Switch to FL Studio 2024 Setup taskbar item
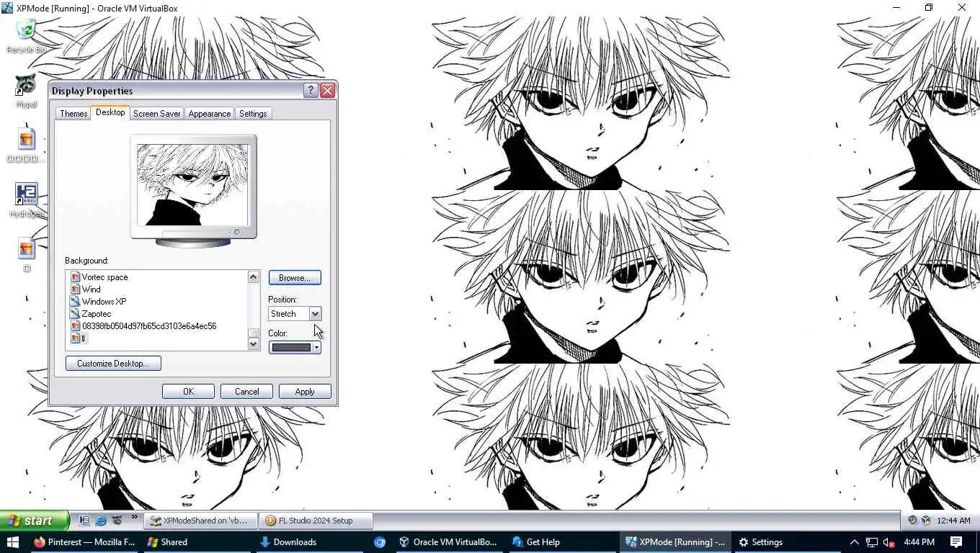 [316, 521]
